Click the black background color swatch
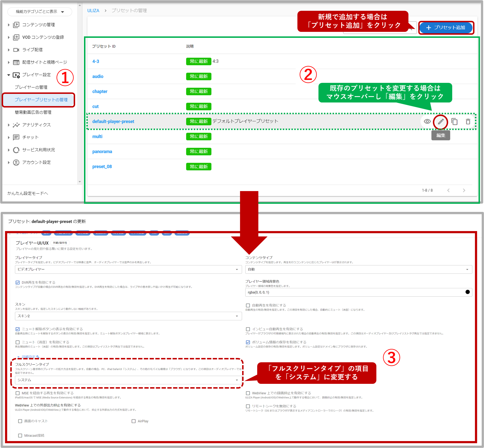This screenshot has width=484, height=448. 467,292
